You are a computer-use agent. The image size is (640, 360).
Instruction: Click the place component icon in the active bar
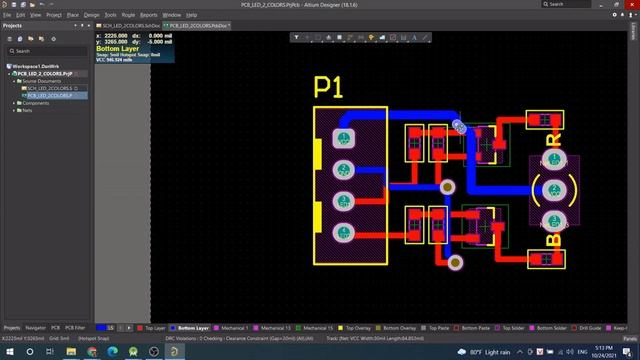pos(339,38)
